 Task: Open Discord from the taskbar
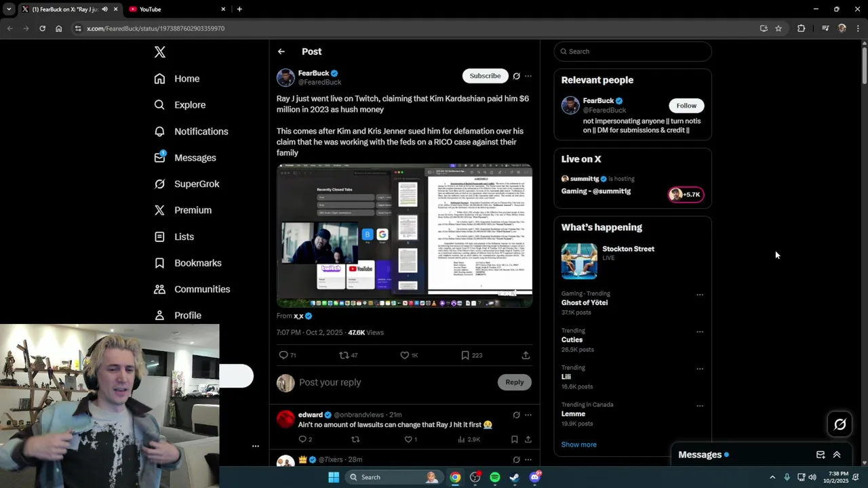pyautogui.click(x=534, y=477)
